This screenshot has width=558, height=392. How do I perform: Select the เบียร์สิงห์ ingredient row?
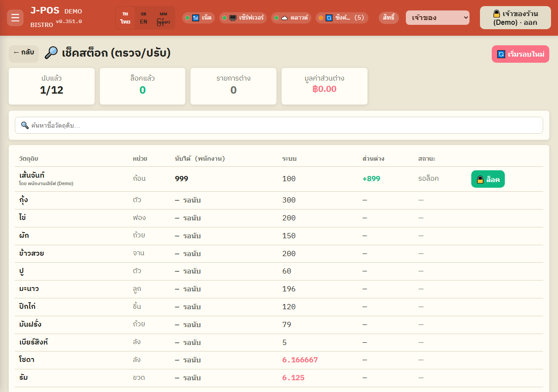[x=279, y=342]
